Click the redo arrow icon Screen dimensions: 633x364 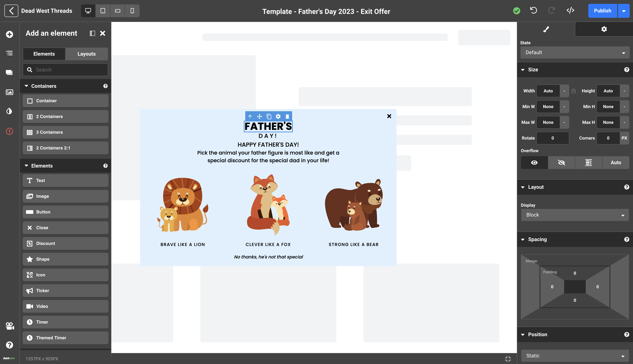(551, 10)
